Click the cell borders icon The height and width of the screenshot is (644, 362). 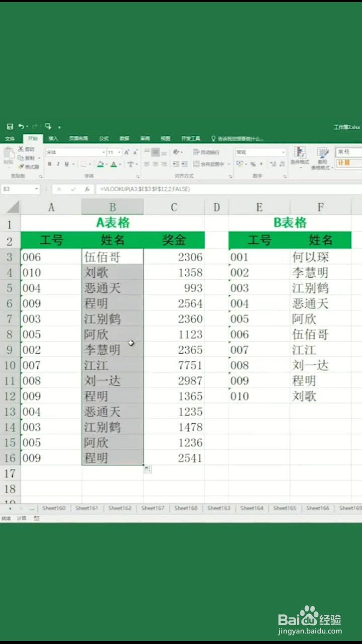[83, 164]
